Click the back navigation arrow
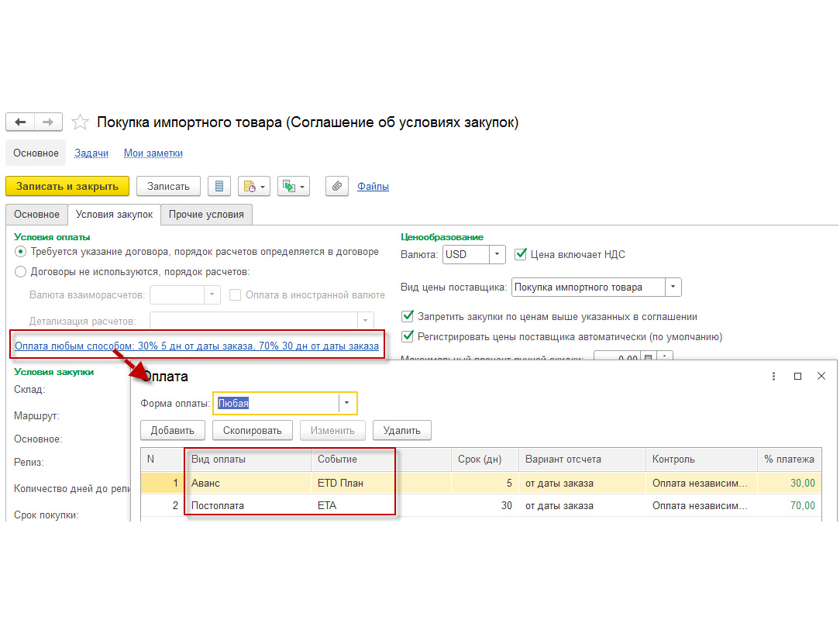This screenshot has width=840, height=630. (x=20, y=122)
